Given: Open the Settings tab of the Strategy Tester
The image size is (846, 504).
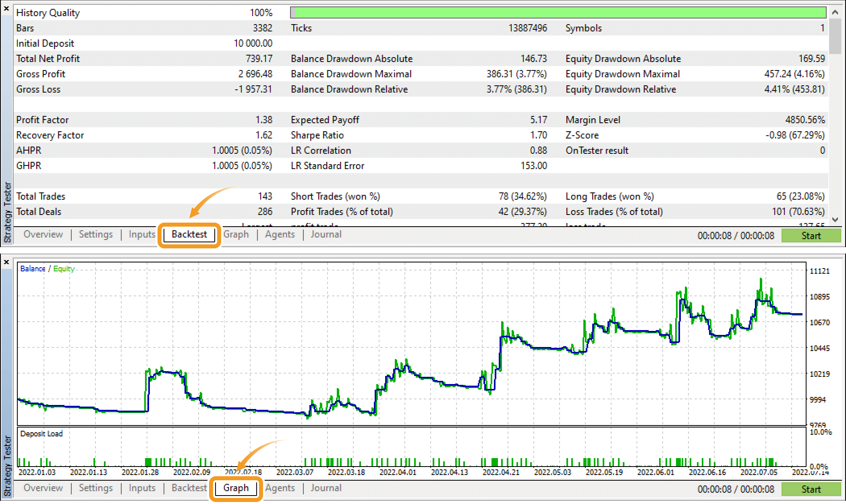Looking at the screenshot, I should click(95, 235).
